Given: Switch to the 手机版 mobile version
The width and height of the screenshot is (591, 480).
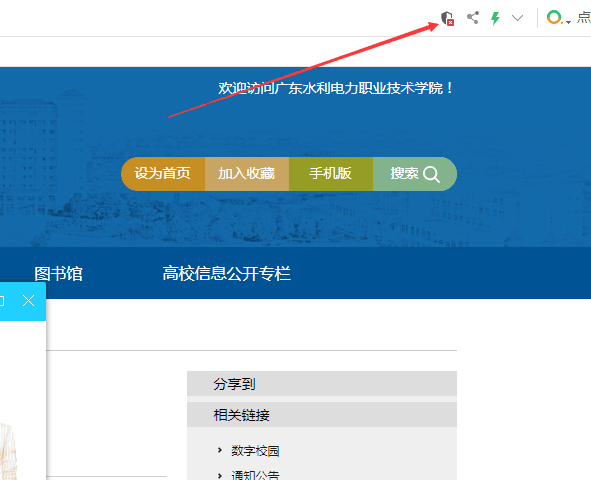Looking at the screenshot, I should 331,174.
